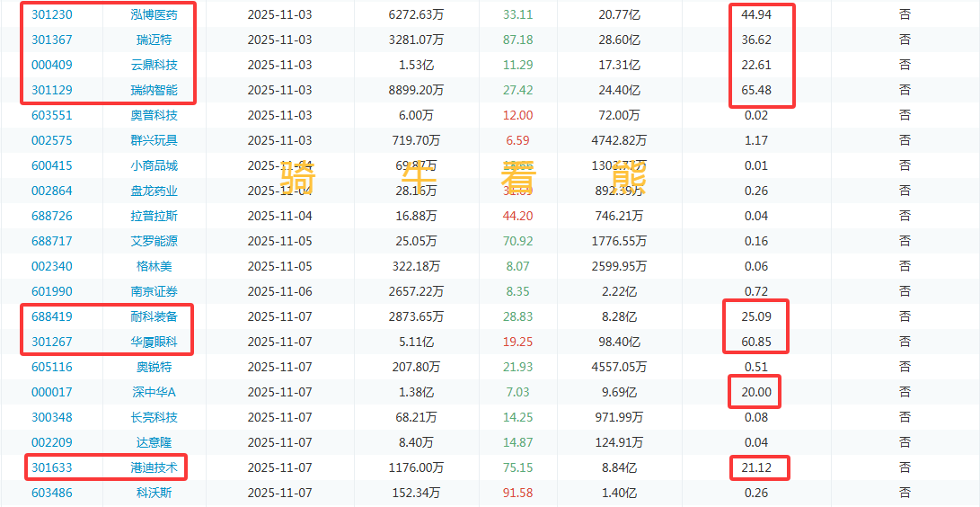The width and height of the screenshot is (980, 507).
Task: Click the 长亮科技 stock name
Action: click(154, 417)
